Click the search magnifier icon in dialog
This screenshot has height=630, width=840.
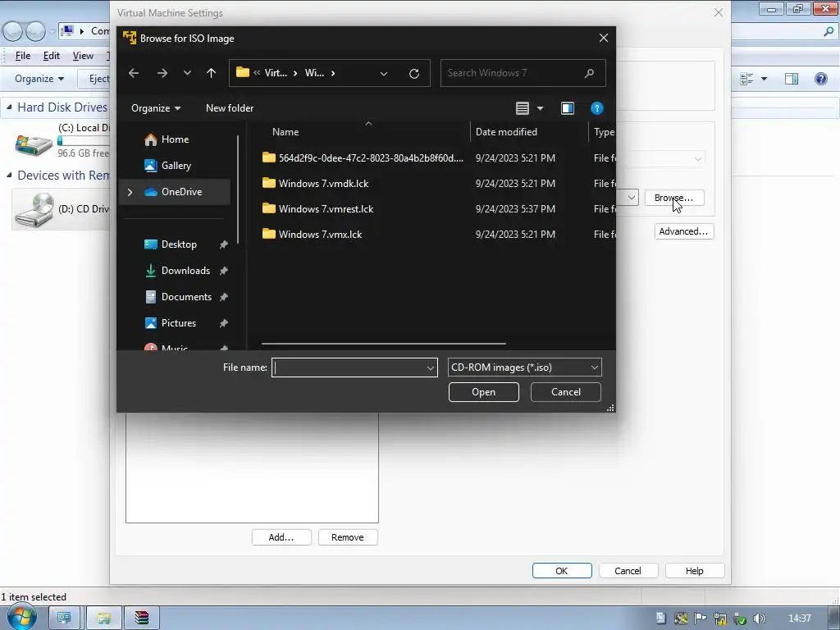click(589, 73)
